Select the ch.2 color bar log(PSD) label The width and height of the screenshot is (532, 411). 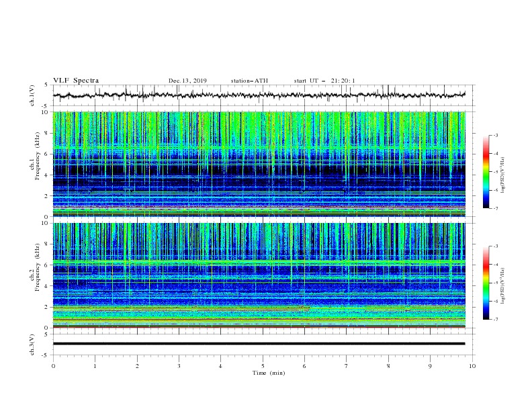503,285
